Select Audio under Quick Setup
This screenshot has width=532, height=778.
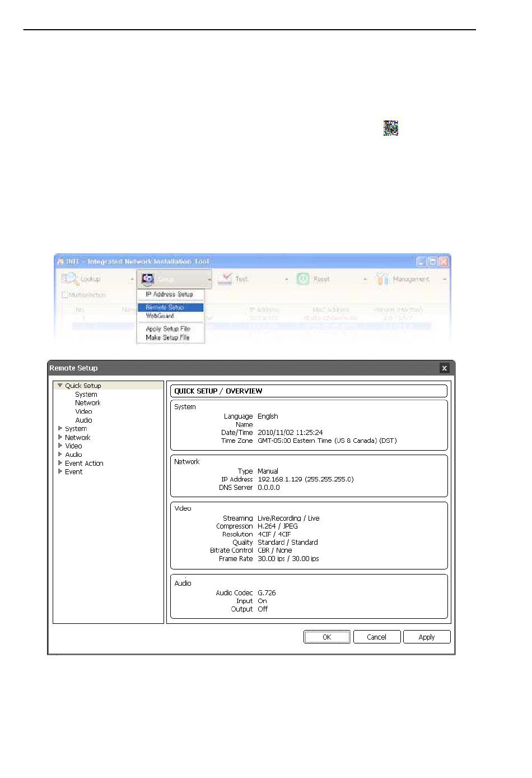83,420
